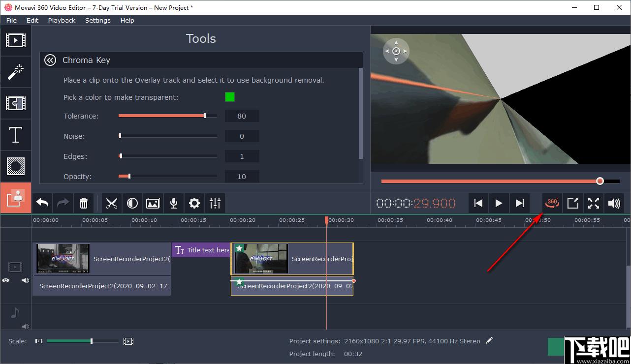Click the Edges value field 1
Screen dimensions: 631x364
(x=242, y=156)
